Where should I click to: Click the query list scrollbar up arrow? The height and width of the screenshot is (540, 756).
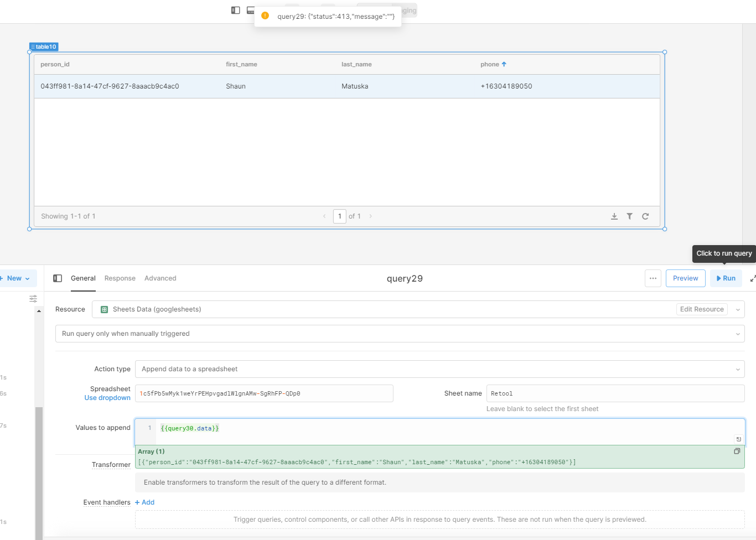click(x=39, y=311)
